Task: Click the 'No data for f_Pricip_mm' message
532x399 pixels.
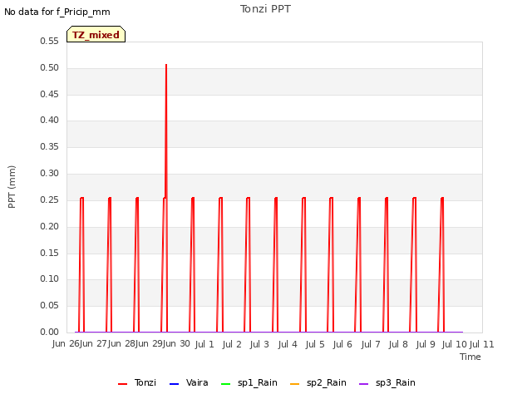Action: tap(57, 12)
